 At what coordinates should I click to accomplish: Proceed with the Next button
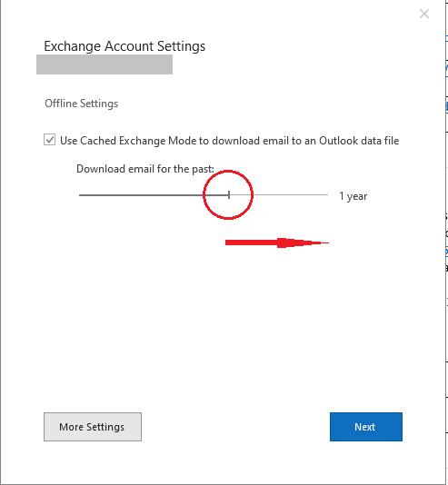click(x=366, y=427)
